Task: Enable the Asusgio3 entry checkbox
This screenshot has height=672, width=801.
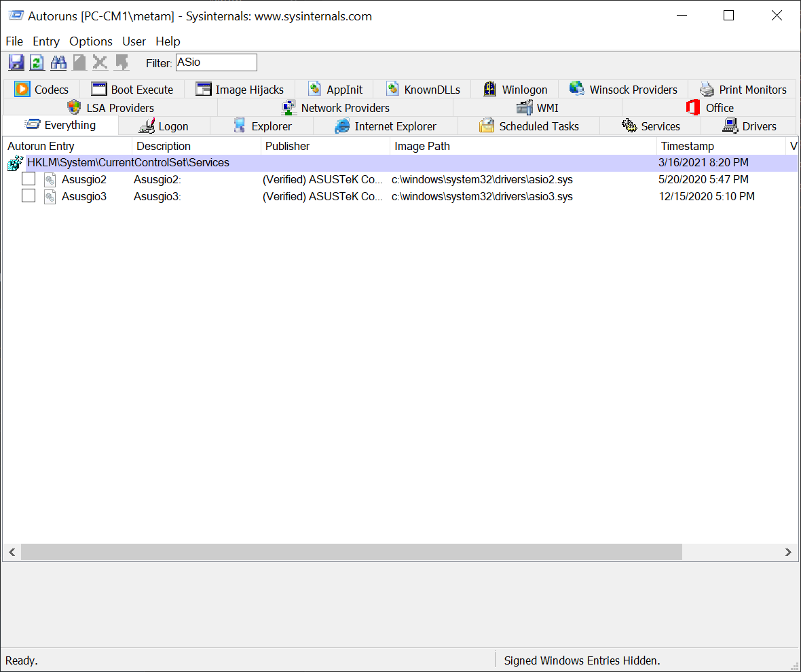Action: [29, 195]
